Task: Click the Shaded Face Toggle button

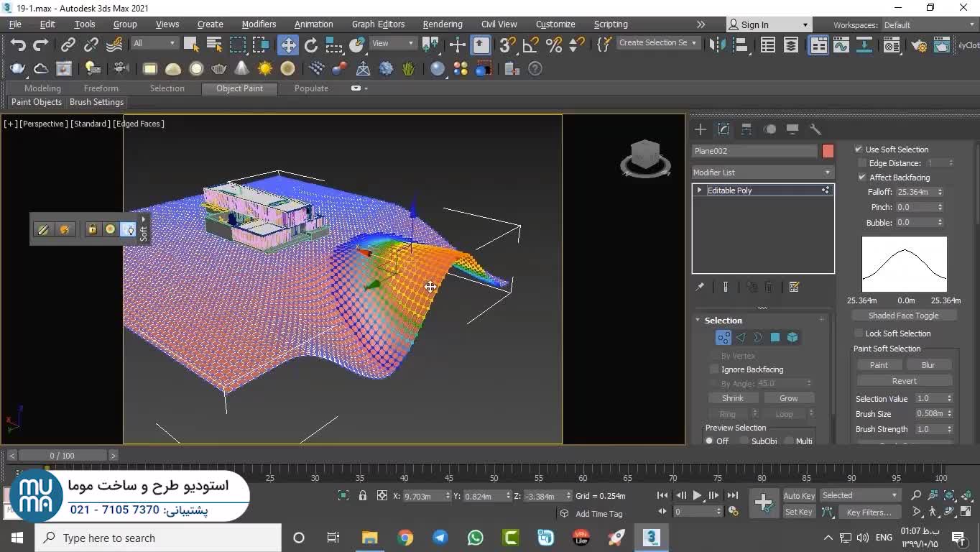Action: [903, 316]
